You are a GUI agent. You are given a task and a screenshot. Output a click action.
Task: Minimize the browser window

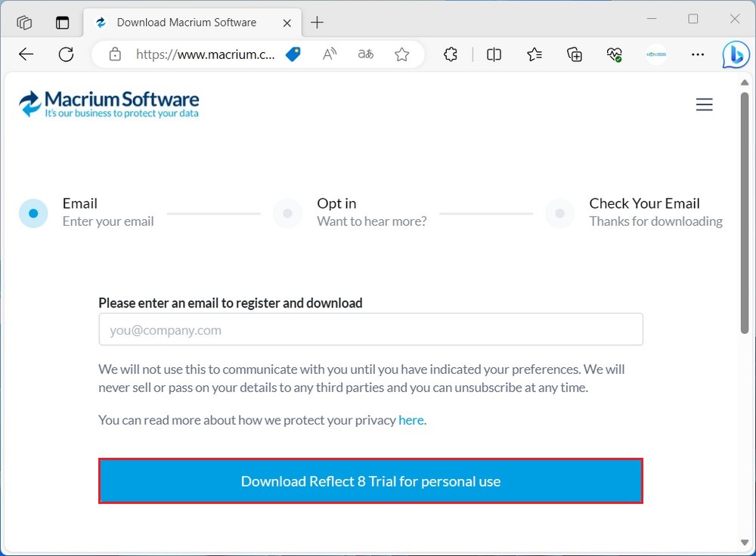tap(652, 19)
